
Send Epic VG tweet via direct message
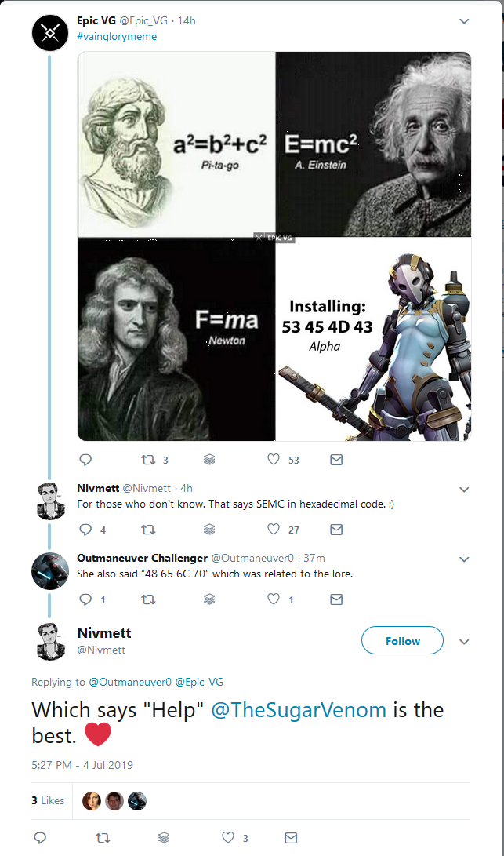pyautogui.click(x=336, y=460)
